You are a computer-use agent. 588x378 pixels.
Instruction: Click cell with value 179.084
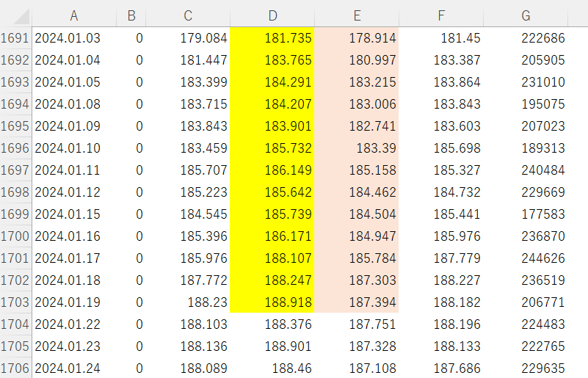click(188, 38)
